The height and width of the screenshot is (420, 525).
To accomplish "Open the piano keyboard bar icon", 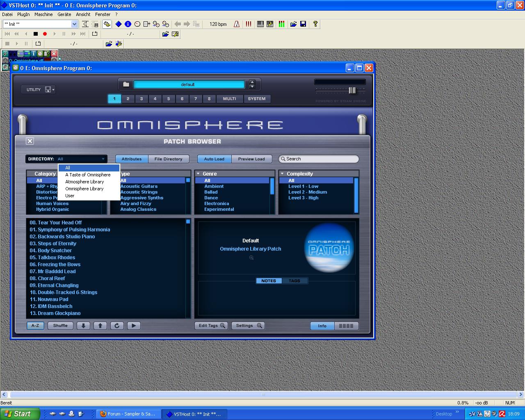I will tap(260, 24).
